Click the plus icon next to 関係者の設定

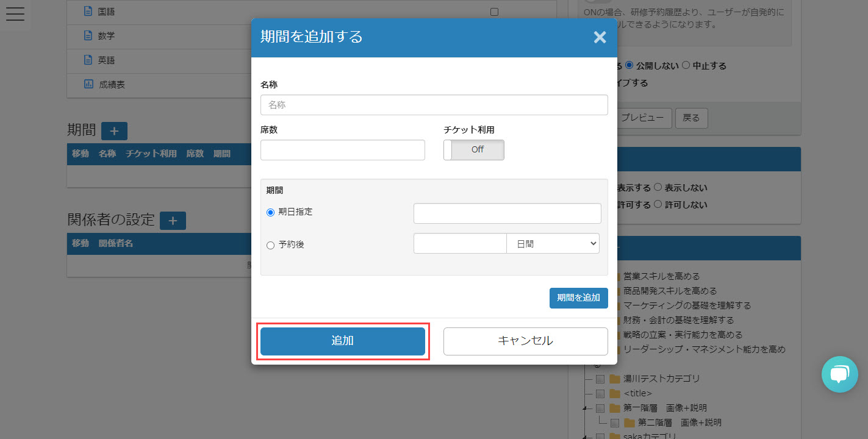pyautogui.click(x=173, y=221)
